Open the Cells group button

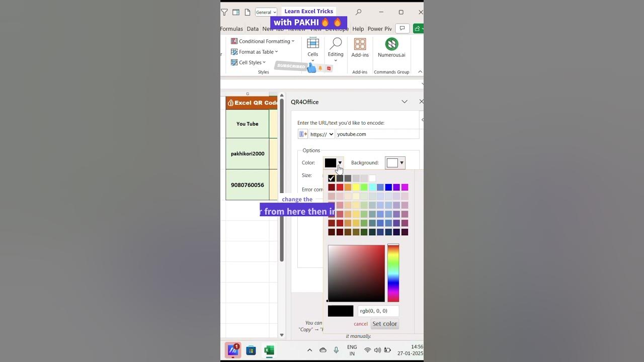coord(313,49)
